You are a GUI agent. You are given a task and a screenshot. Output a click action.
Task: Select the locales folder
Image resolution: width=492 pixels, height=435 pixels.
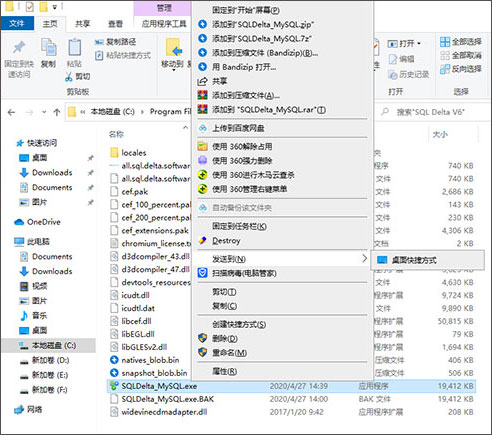pyautogui.click(x=128, y=153)
